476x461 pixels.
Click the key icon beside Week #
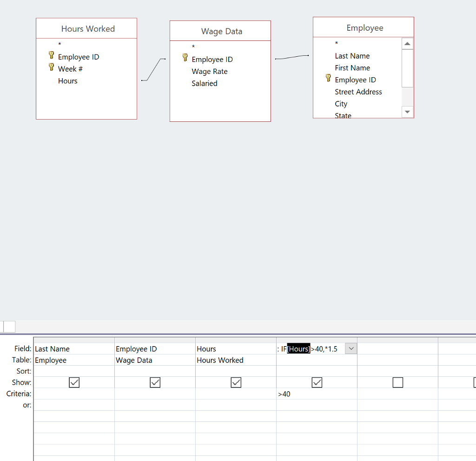click(x=52, y=67)
